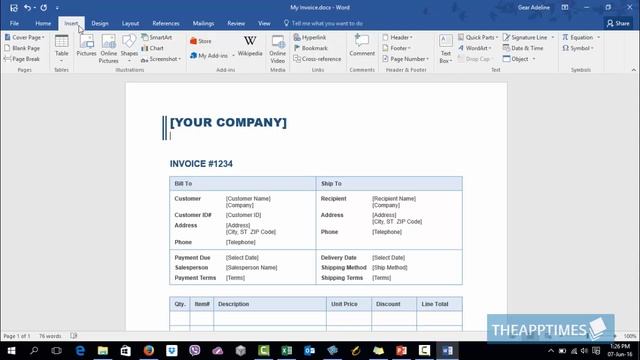This screenshot has width=640, height=360.
Task: Insert a Chart
Action: pos(153,48)
